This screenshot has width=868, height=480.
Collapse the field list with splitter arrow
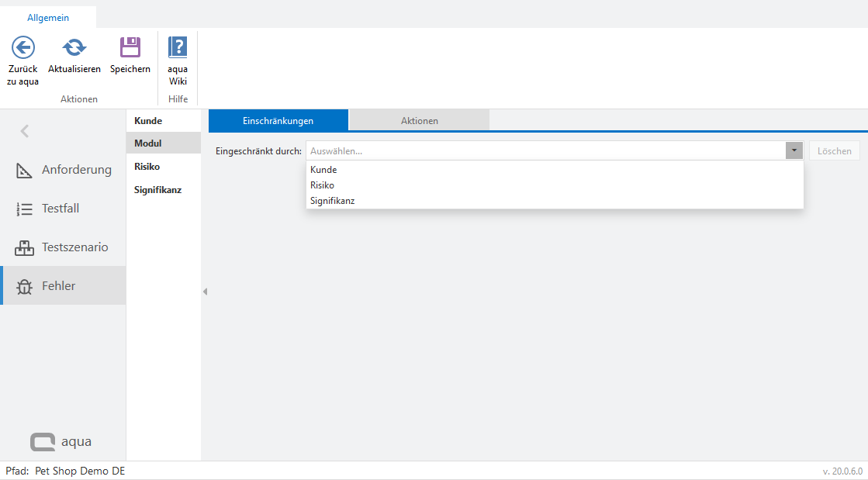point(205,292)
